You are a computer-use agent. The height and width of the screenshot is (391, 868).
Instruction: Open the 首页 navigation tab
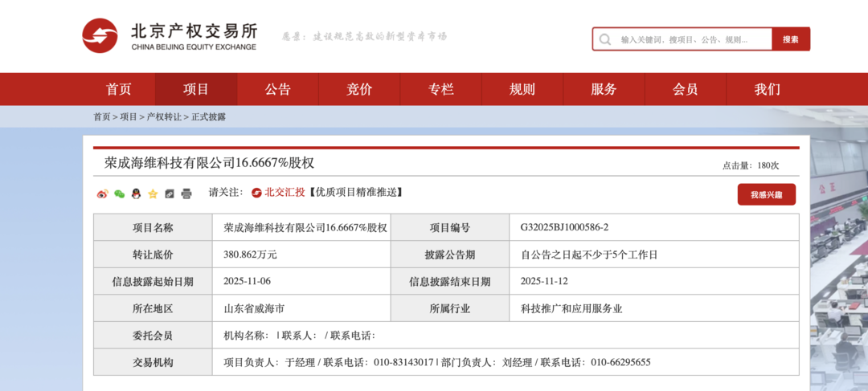point(118,89)
